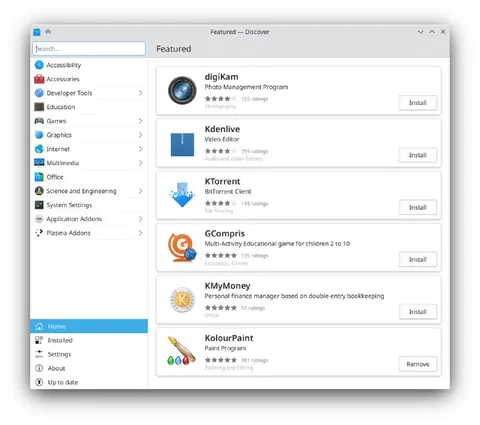Click the Multimedia monitor icon
The height and width of the screenshot is (425, 480).
point(39,162)
